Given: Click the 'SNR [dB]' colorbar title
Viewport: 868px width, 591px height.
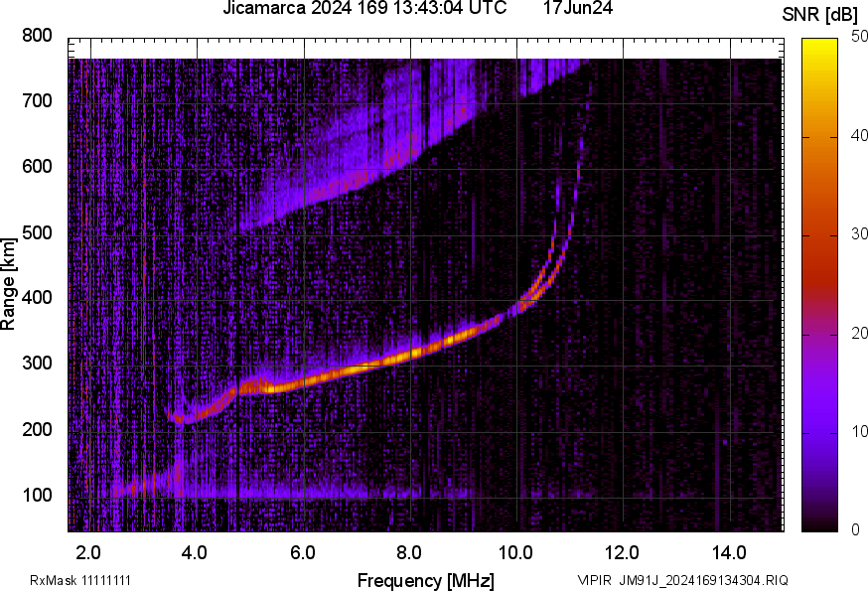Looking at the screenshot, I should 819,15.
